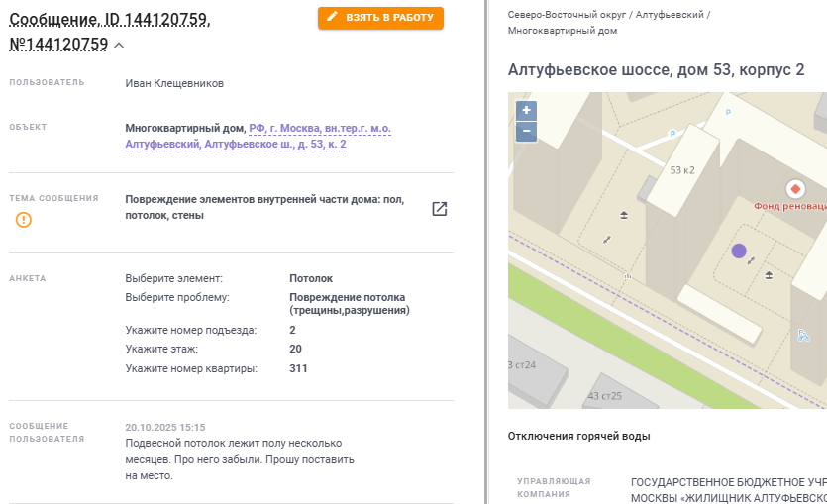Click the user name 'Иван Клещевников'
Image resolution: width=827 pixels, height=504 pixels.
pyautogui.click(x=174, y=83)
